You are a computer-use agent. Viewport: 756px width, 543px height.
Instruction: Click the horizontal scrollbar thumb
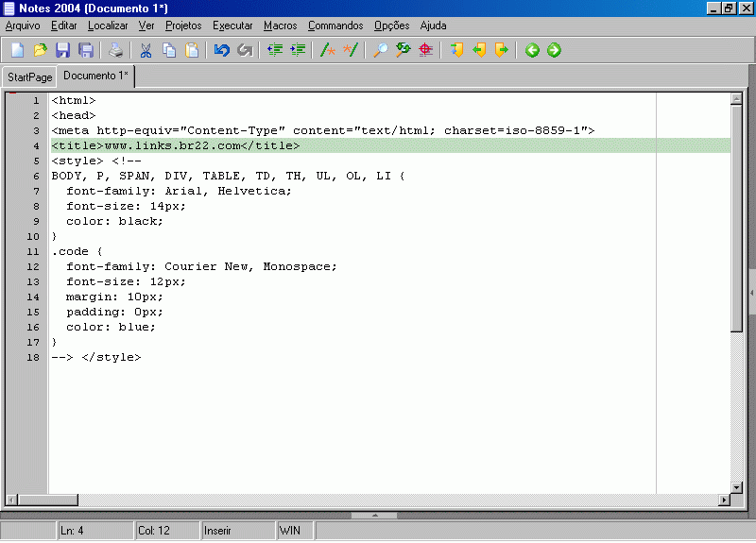(48, 500)
